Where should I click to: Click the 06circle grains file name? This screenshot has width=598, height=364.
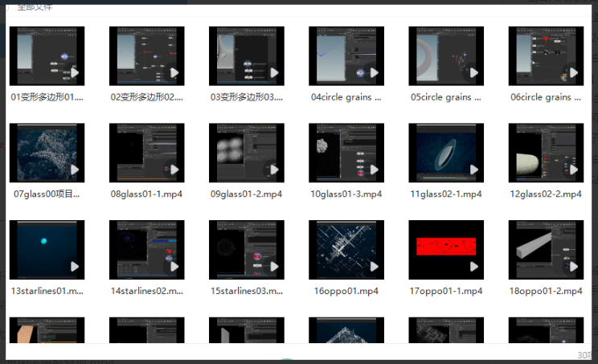point(546,97)
